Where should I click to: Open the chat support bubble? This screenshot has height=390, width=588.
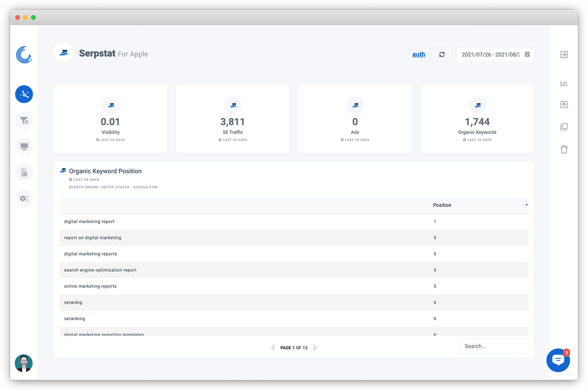point(558,361)
